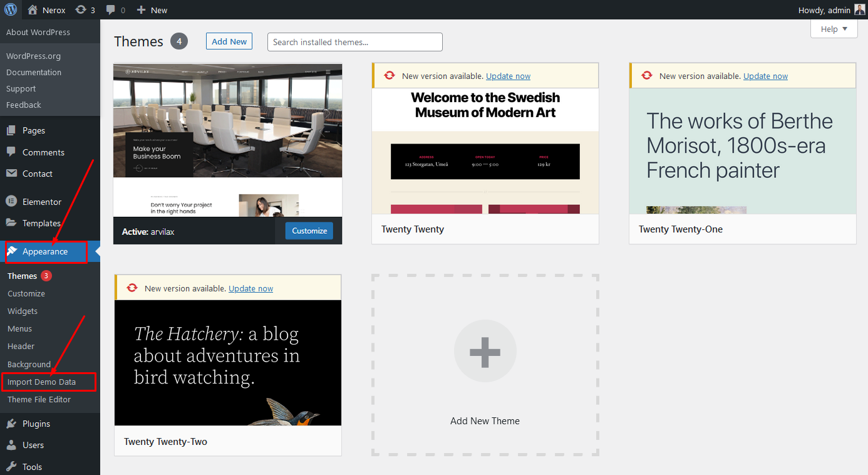Click the red badge 3 next to Themes
This screenshot has height=475, width=868.
coord(46,276)
